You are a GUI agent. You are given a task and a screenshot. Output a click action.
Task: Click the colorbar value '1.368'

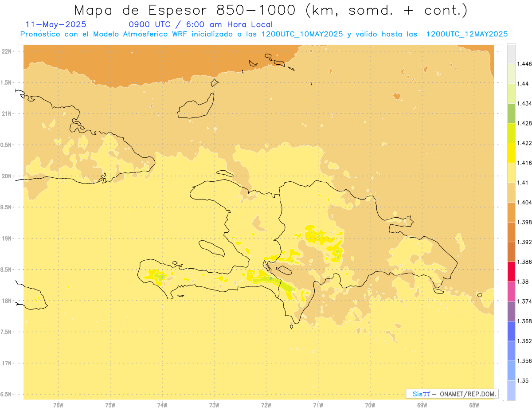524,321
